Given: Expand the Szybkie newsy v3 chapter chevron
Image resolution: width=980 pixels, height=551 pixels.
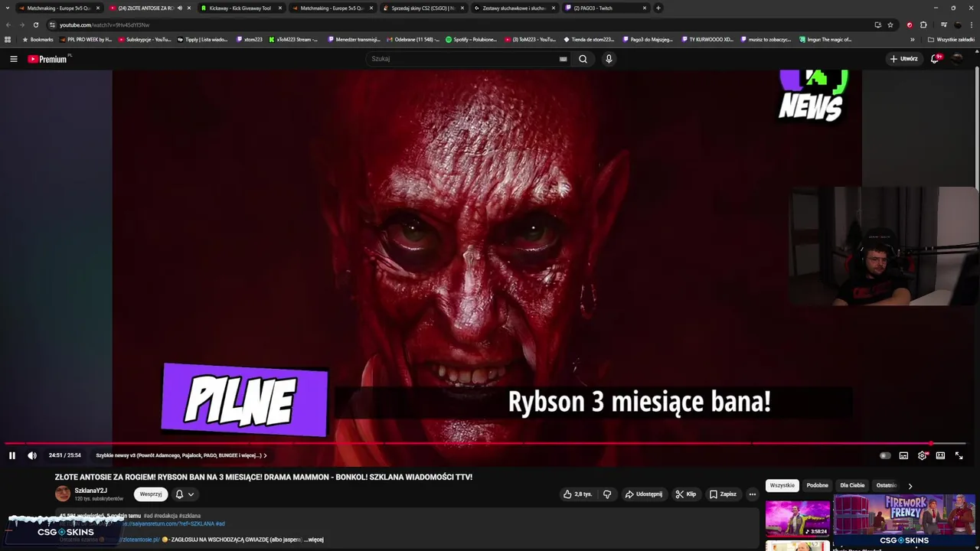Looking at the screenshot, I should pyautogui.click(x=265, y=455).
